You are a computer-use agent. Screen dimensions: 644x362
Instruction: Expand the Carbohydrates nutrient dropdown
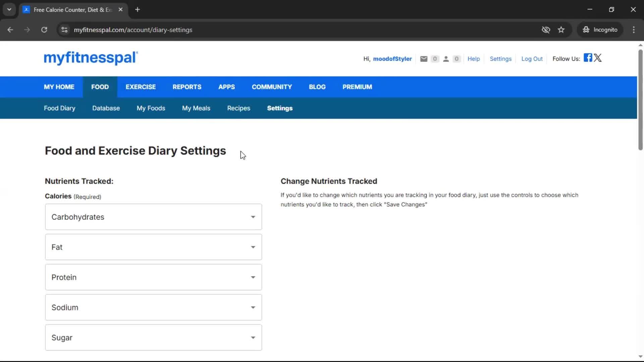[153, 217]
